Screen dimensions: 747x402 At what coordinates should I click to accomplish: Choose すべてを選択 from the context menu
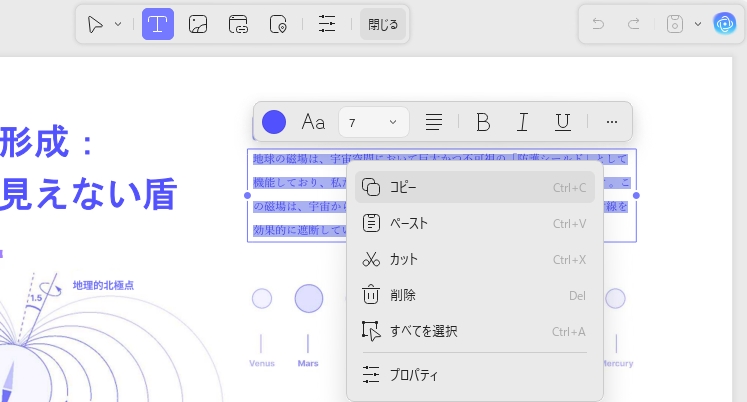click(474, 332)
